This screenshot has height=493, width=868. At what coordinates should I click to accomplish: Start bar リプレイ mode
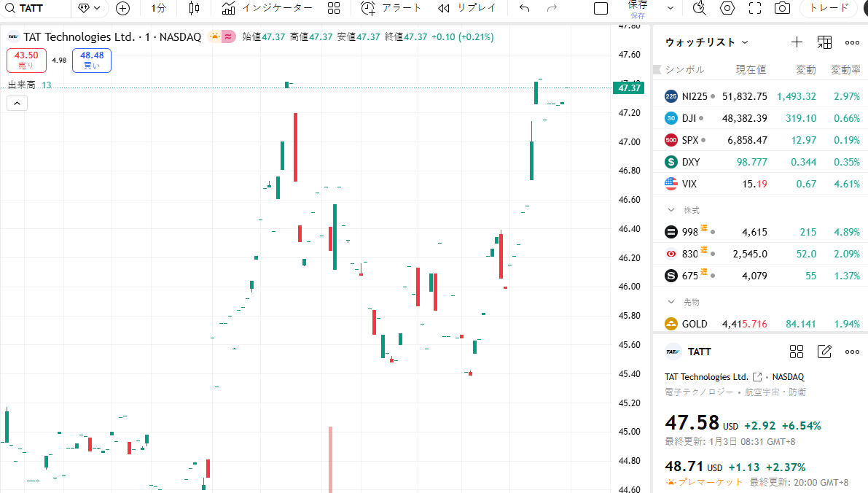click(x=466, y=8)
